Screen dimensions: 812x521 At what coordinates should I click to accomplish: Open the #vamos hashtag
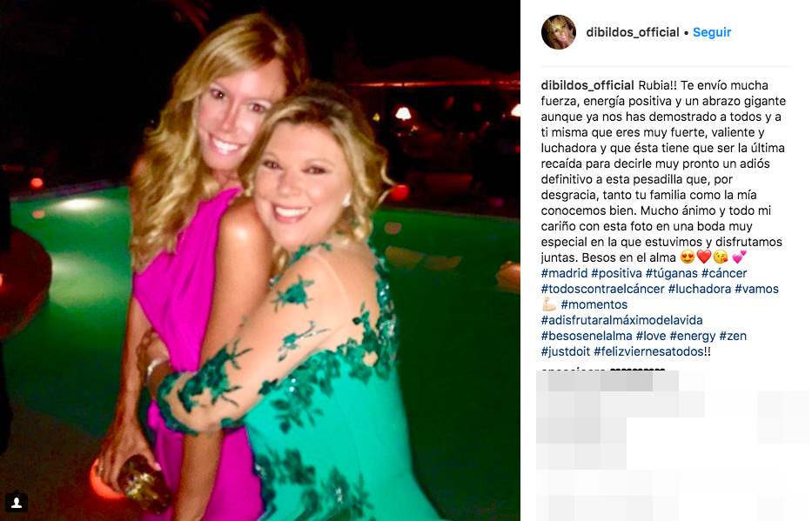tap(756, 289)
